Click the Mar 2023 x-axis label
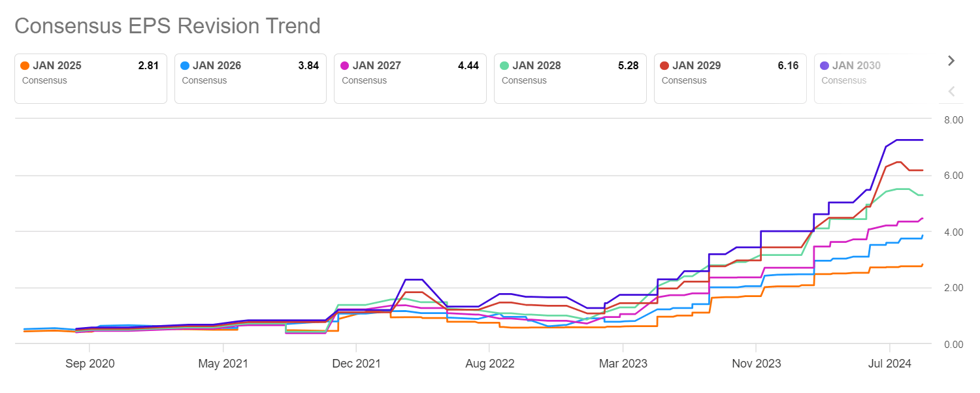The height and width of the screenshot is (393, 980). click(623, 364)
